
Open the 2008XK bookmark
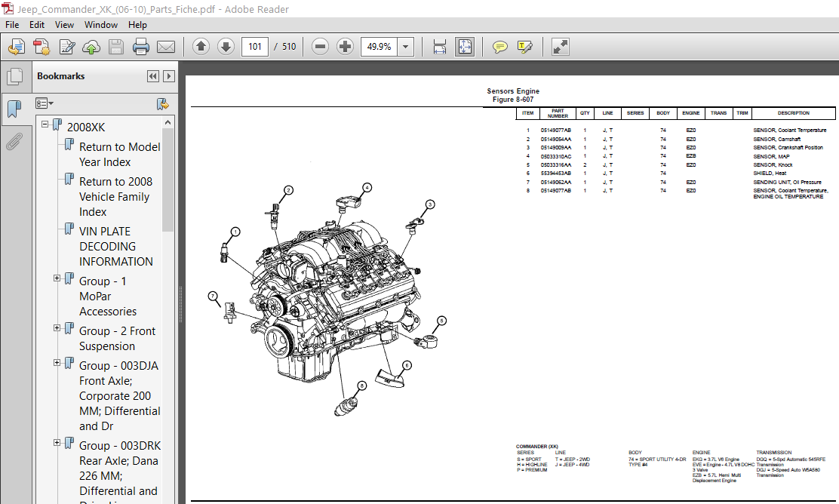(86, 128)
